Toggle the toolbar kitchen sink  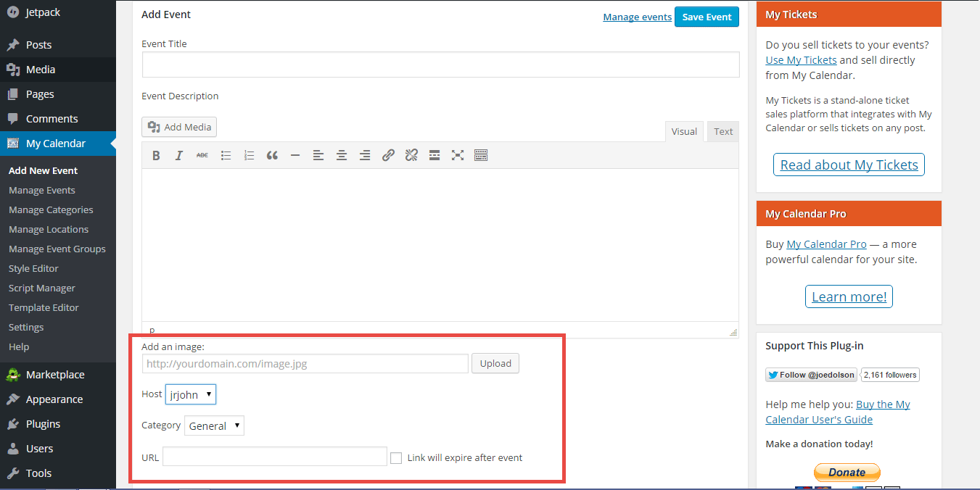coord(481,155)
